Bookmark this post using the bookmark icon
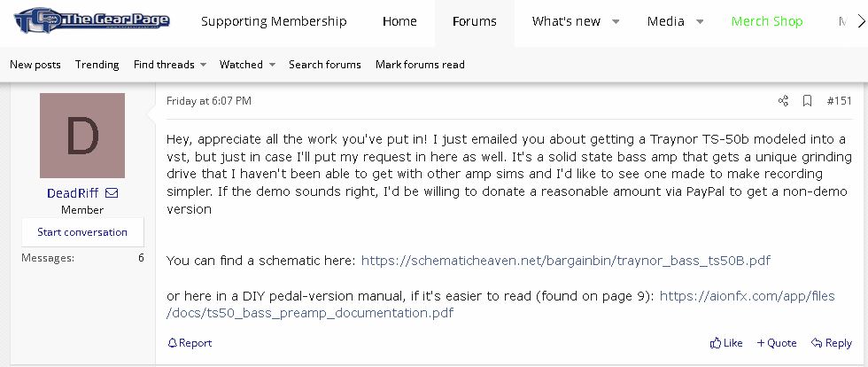This screenshot has width=868, height=367. click(807, 101)
